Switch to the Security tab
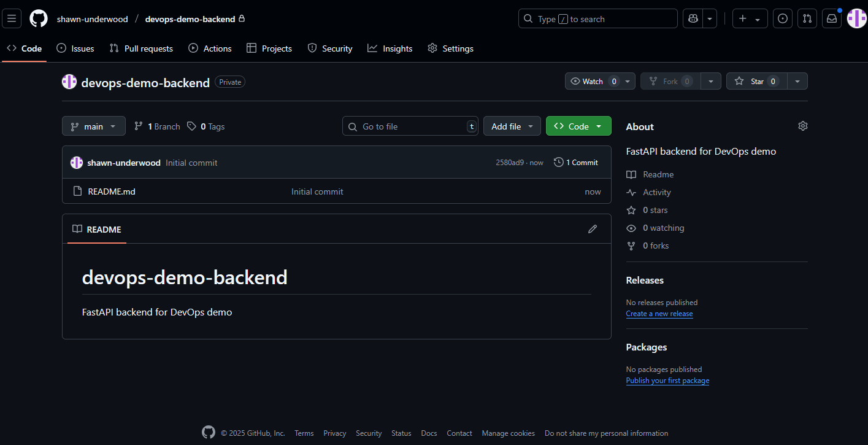 click(330, 48)
